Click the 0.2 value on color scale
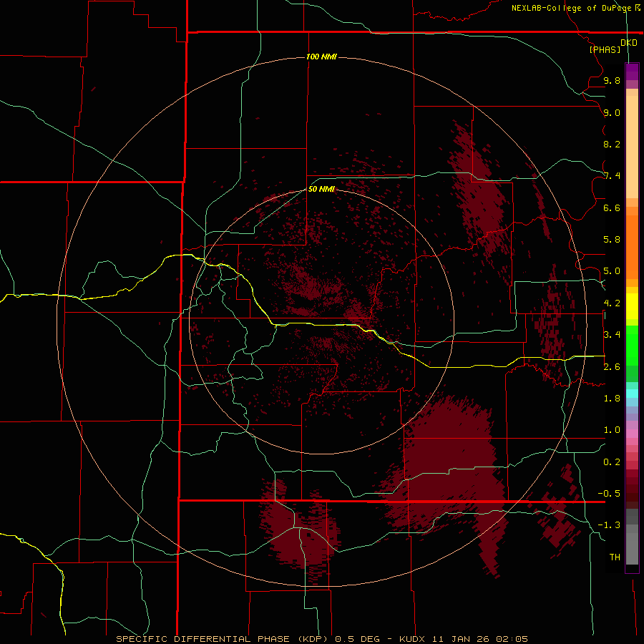The width and height of the screenshot is (644, 644). 612,462
